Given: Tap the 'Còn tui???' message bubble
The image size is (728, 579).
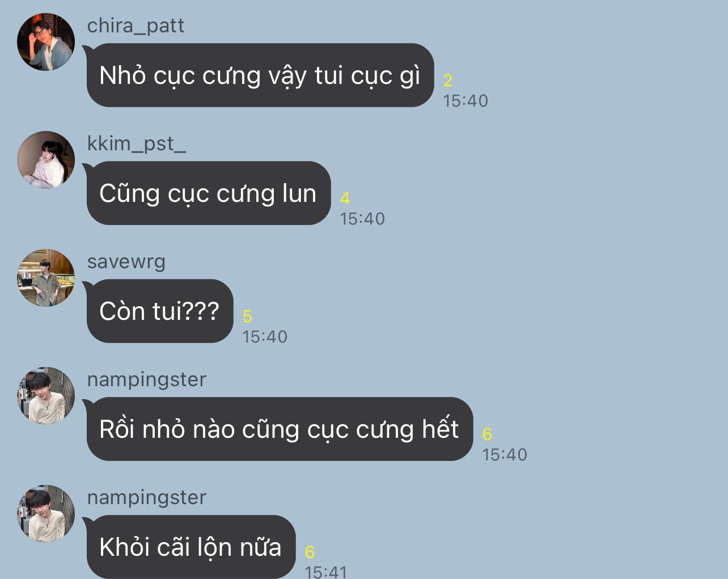Looking at the screenshot, I should click(x=159, y=311).
